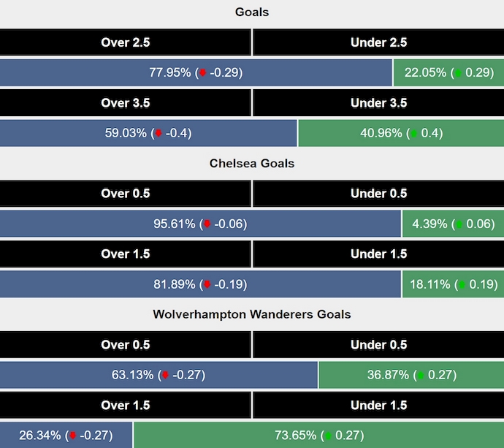504x448 pixels.
Task: Select the Under 3.5 goals header
Action: pyautogui.click(x=378, y=103)
